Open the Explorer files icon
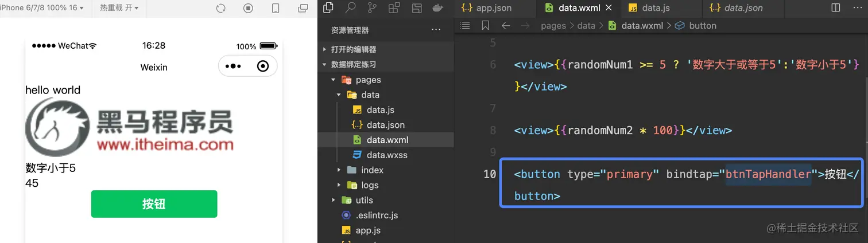 pyautogui.click(x=328, y=8)
